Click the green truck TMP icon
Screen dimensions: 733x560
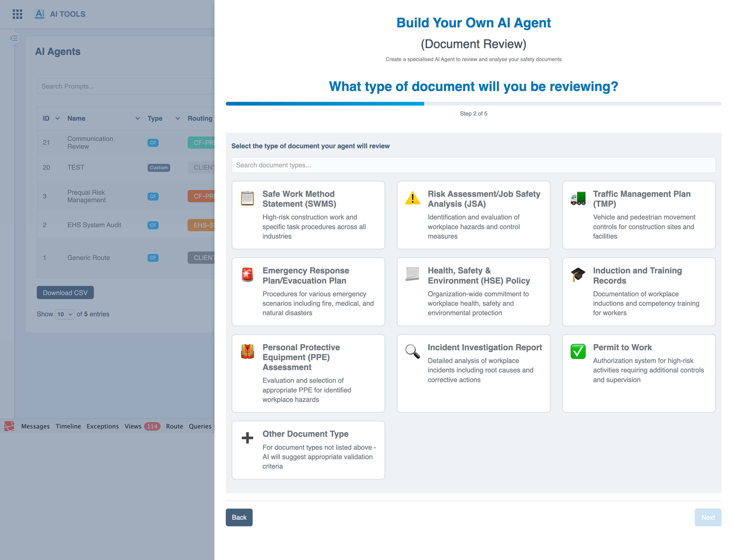[578, 198]
